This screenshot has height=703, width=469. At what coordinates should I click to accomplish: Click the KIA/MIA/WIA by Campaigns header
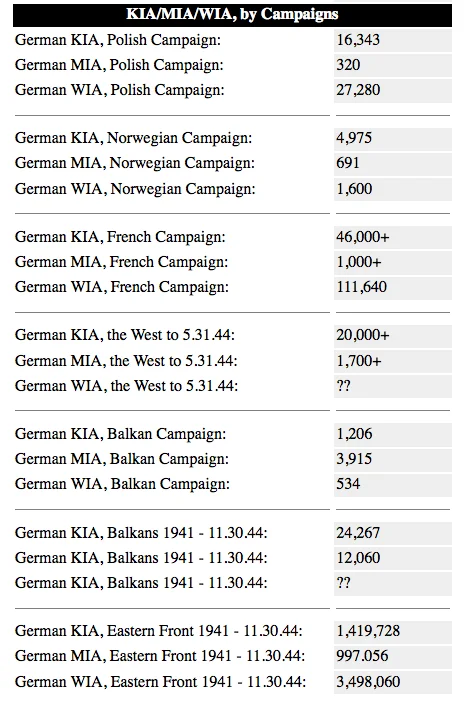pos(232,15)
